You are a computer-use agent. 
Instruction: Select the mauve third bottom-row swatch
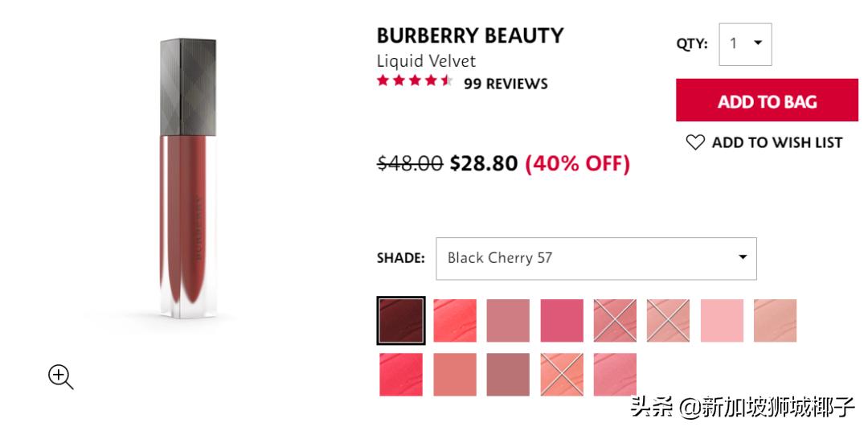point(508,375)
